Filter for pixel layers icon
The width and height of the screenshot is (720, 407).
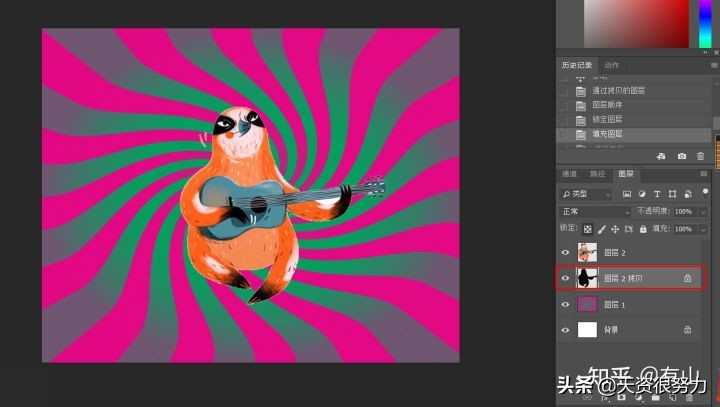click(627, 194)
